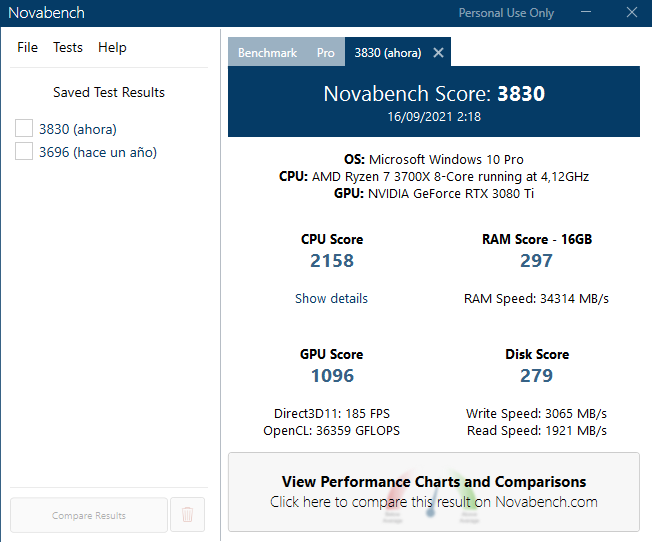Click the RAM score value 297
652x542 pixels.
(536, 261)
